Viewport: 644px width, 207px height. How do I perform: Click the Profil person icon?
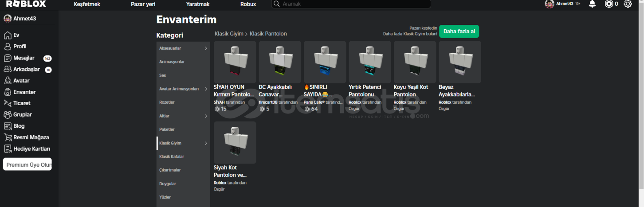(8, 47)
